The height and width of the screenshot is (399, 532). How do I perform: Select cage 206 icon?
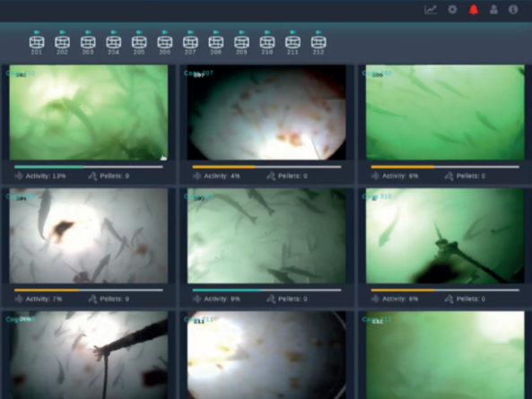tap(164, 42)
